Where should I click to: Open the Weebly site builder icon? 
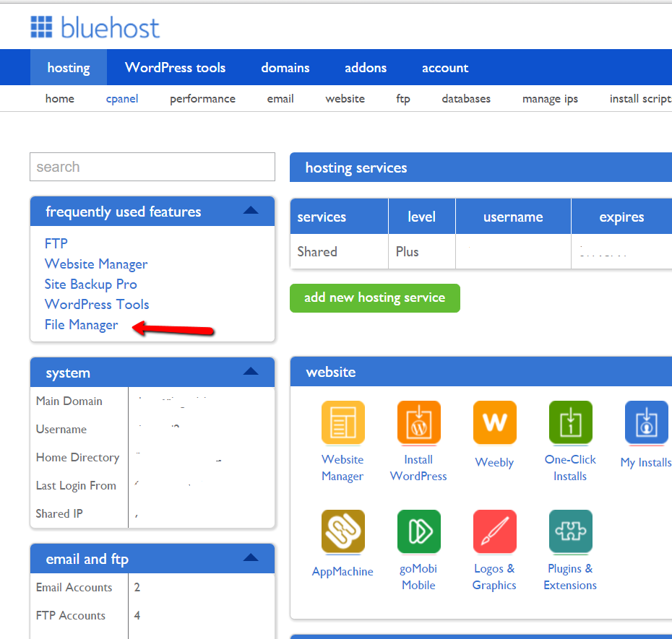coord(494,422)
